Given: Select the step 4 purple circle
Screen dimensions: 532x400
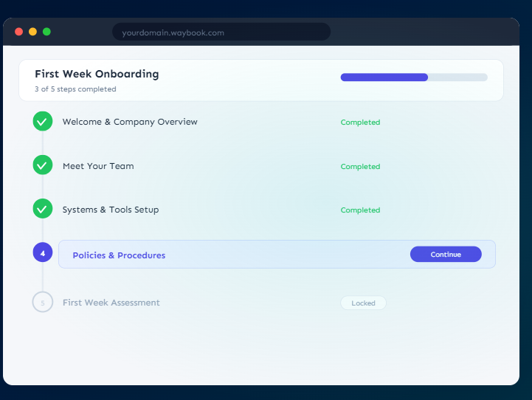Looking at the screenshot, I should click(42, 252).
